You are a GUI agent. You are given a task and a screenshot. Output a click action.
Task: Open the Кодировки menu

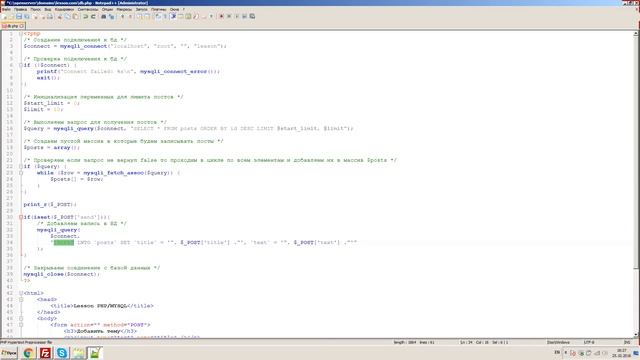[x=64, y=9]
